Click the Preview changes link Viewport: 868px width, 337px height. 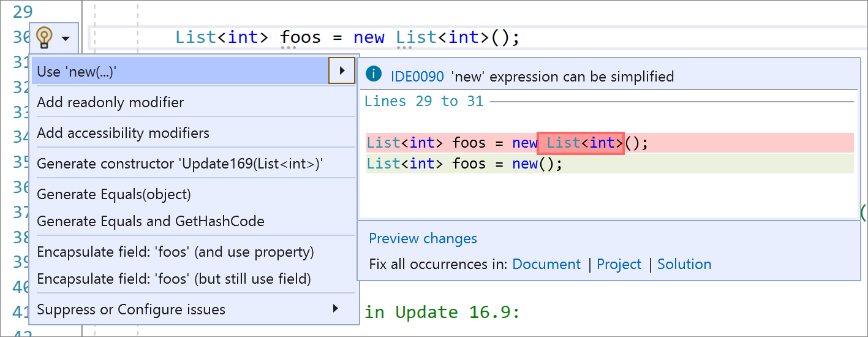point(423,238)
